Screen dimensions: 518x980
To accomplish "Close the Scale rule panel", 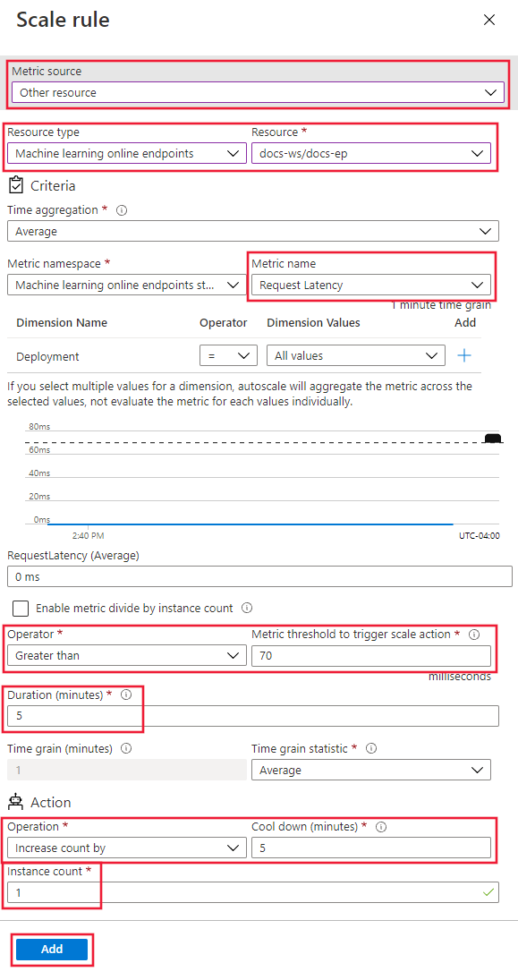I will pos(489,20).
